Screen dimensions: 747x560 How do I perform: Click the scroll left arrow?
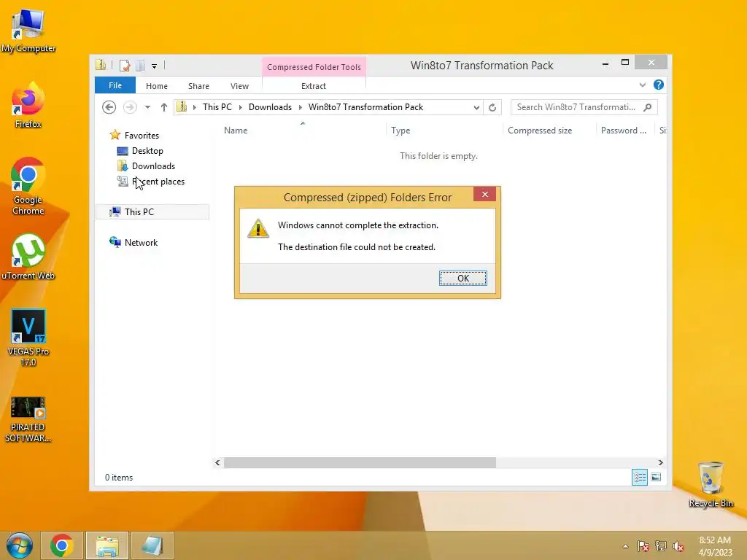(x=217, y=462)
